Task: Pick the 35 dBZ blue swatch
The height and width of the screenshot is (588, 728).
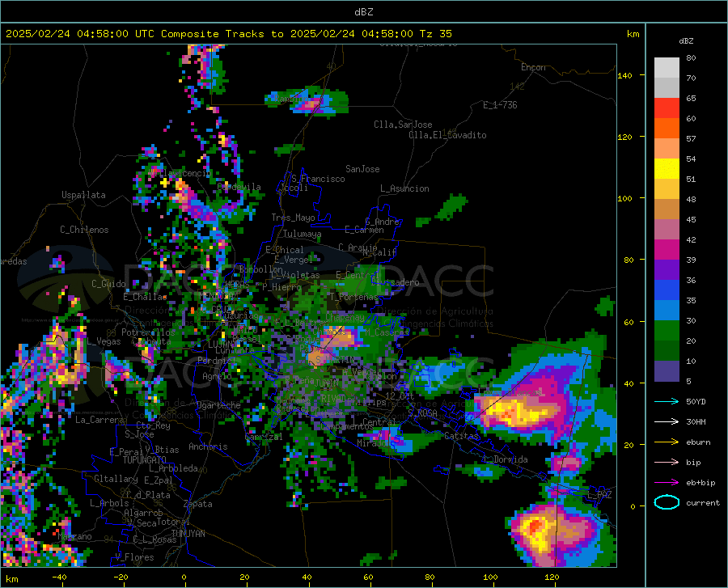Action: tap(667, 310)
